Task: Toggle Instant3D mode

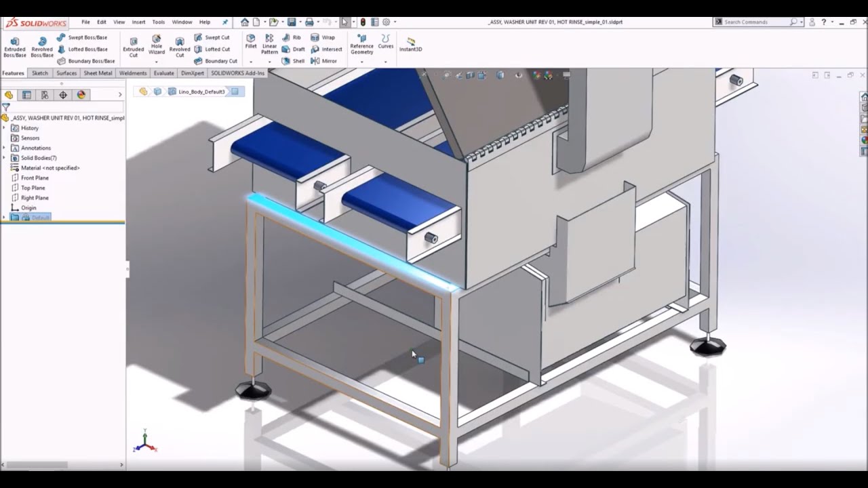Action: [x=410, y=44]
